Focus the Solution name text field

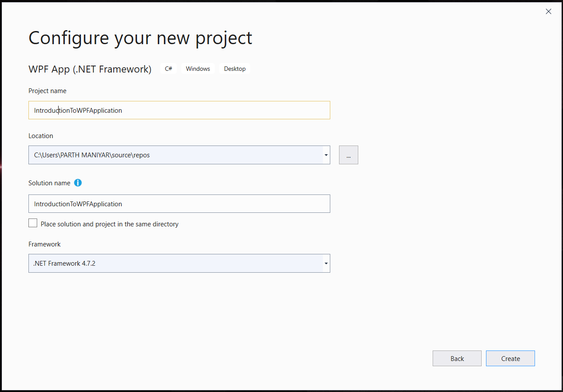click(x=179, y=204)
